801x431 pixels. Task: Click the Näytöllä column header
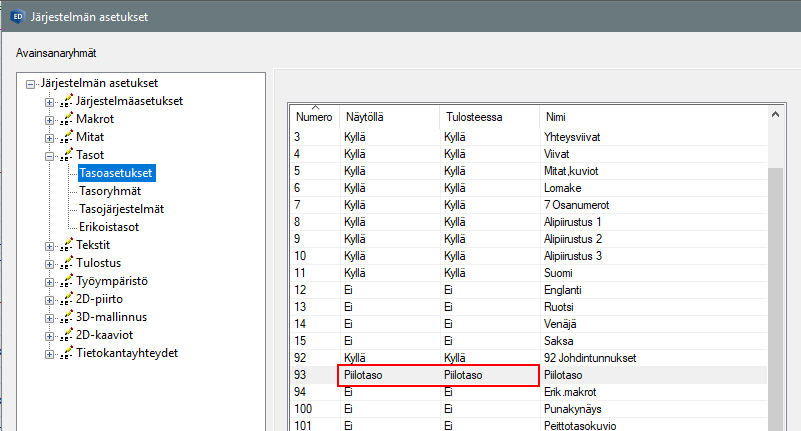point(388,117)
